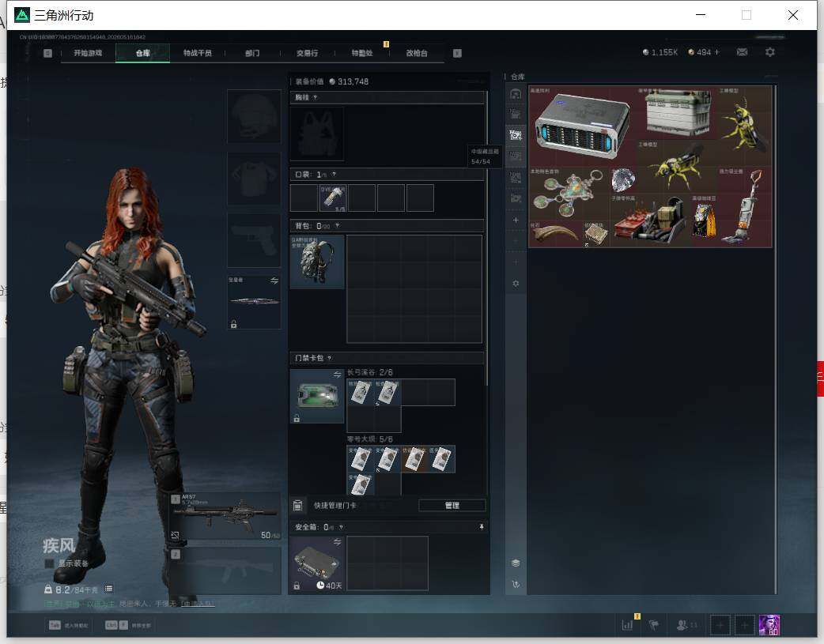
Task: Select the claw fossil item in warehouse
Action: pyautogui.click(x=555, y=234)
